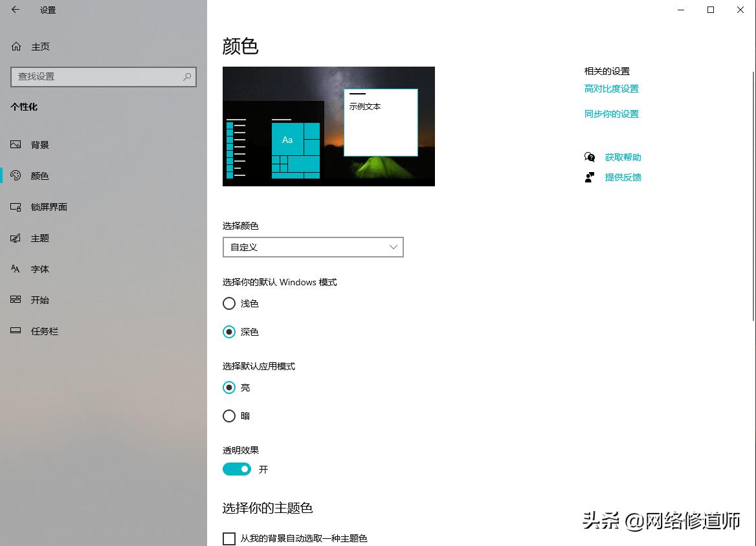This screenshot has height=546, width=756.
Task: Select 获取帮助 (Get help)
Action: (622, 157)
